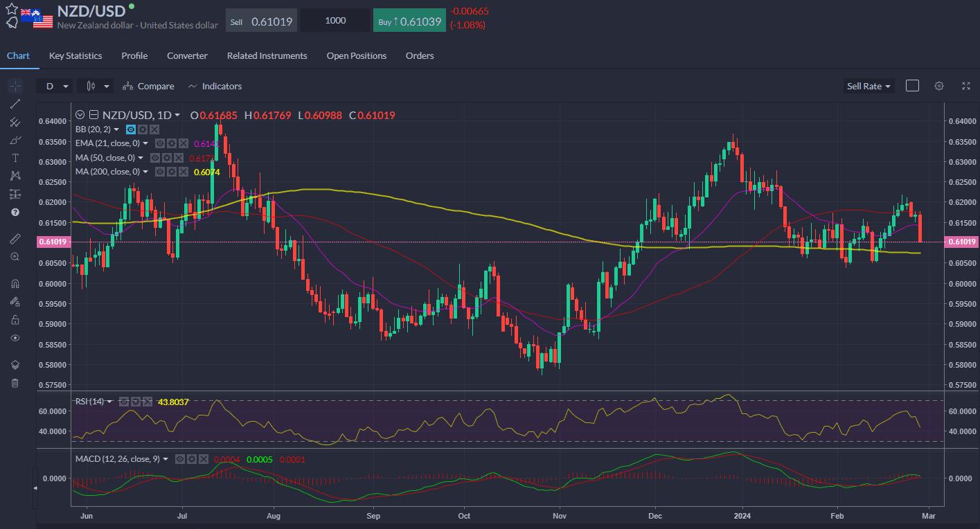This screenshot has height=529, width=980.
Task: Expand the EMA (21, close, 0) dropdown
Action: tap(146, 143)
